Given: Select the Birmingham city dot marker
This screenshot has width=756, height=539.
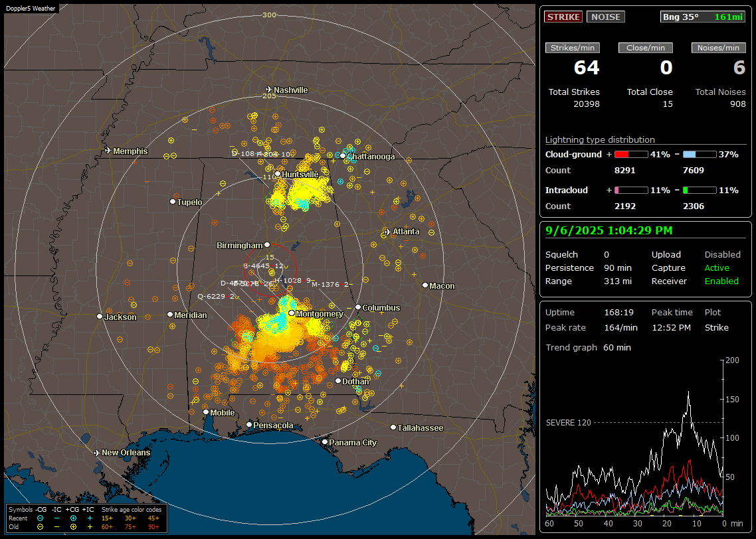Looking at the screenshot, I should (x=267, y=245).
